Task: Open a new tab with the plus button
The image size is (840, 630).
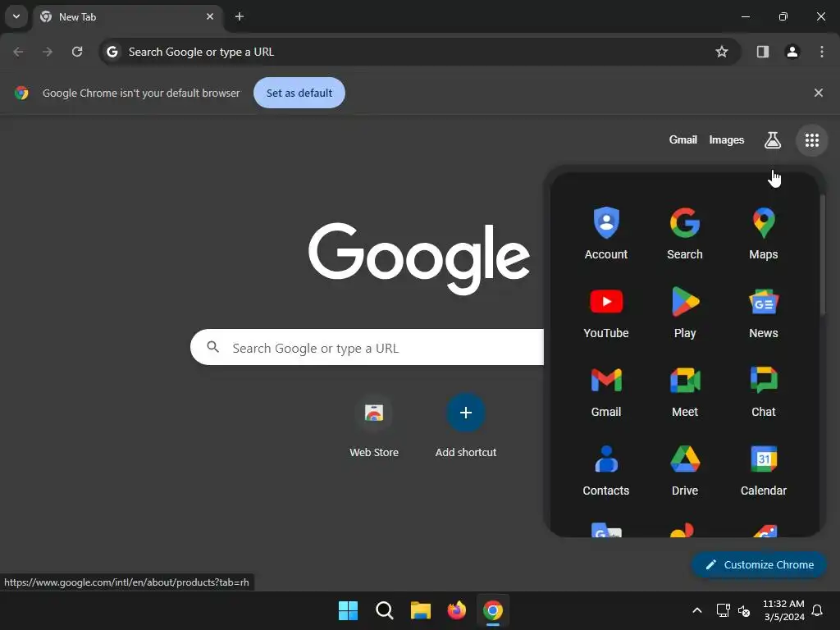Action: click(240, 16)
